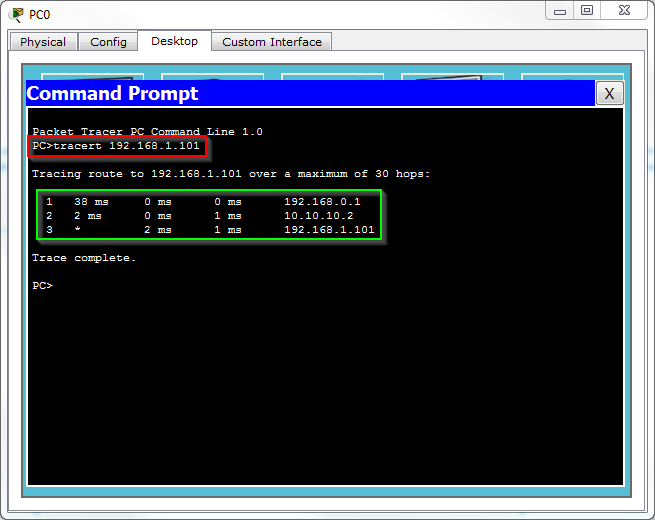
Task: Close the Command Prompt with X button
Action: coord(609,94)
